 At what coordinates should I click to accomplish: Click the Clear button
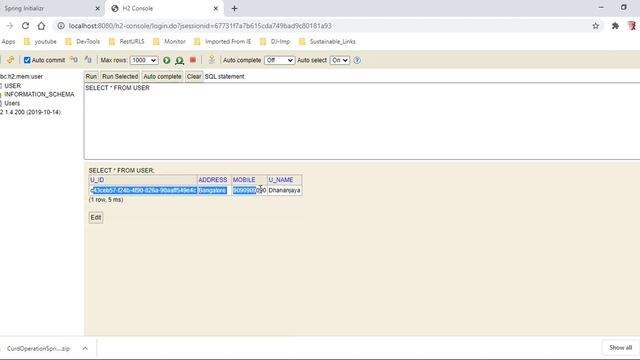click(194, 76)
